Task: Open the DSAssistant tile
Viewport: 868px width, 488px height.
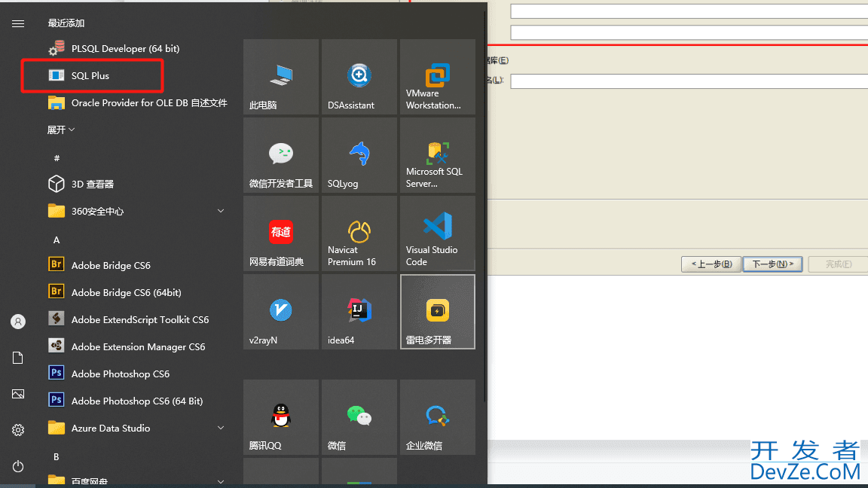Action: 359,77
